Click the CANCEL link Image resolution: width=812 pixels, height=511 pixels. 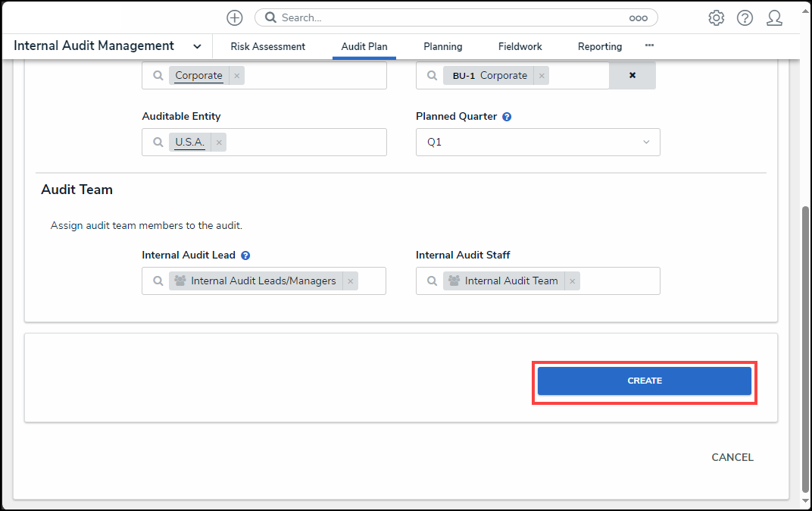(732, 457)
